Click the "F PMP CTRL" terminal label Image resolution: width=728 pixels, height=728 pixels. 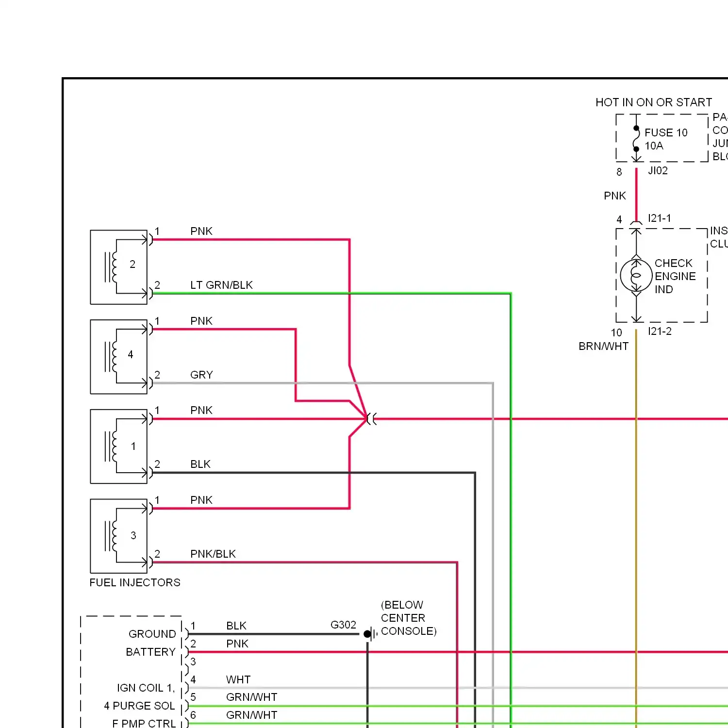point(144,723)
